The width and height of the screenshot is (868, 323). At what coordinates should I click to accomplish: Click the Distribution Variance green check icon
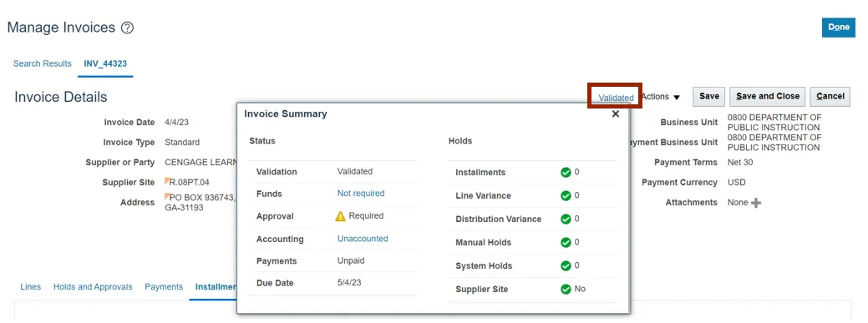pyautogui.click(x=566, y=219)
